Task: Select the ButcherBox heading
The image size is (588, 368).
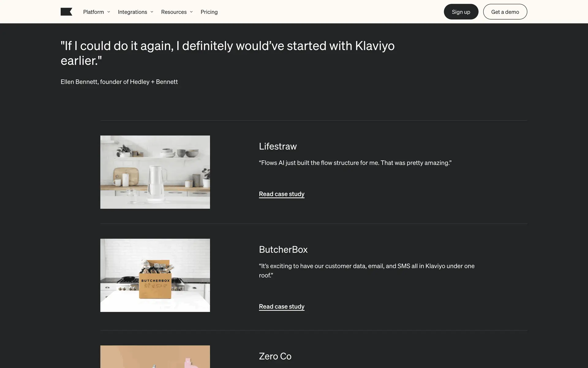Action: click(283, 250)
